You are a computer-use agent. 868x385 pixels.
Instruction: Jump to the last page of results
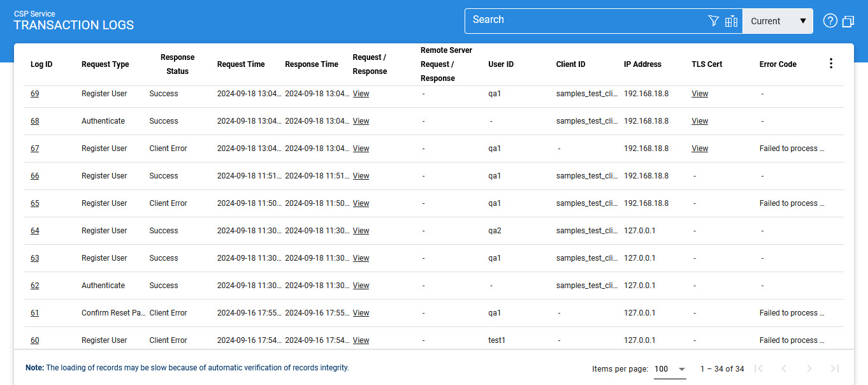point(835,368)
